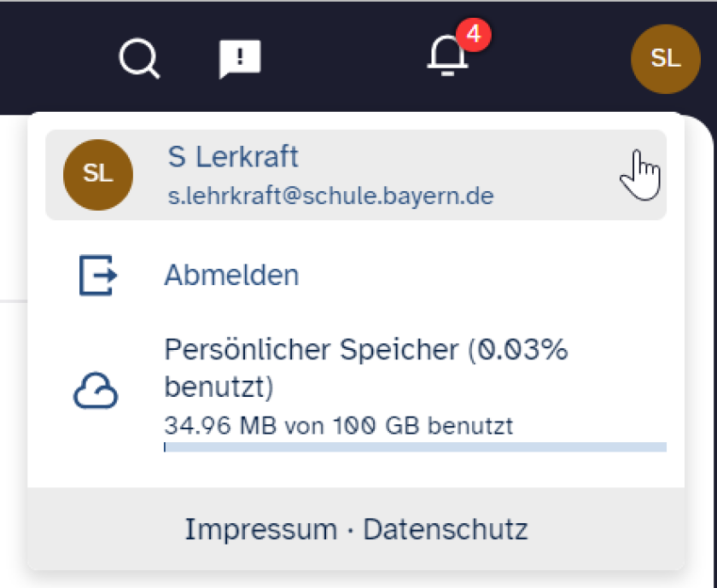Click the logout door-arrow icon
The width and height of the screenshot is (717, 588).
click(x=97, y=276)
